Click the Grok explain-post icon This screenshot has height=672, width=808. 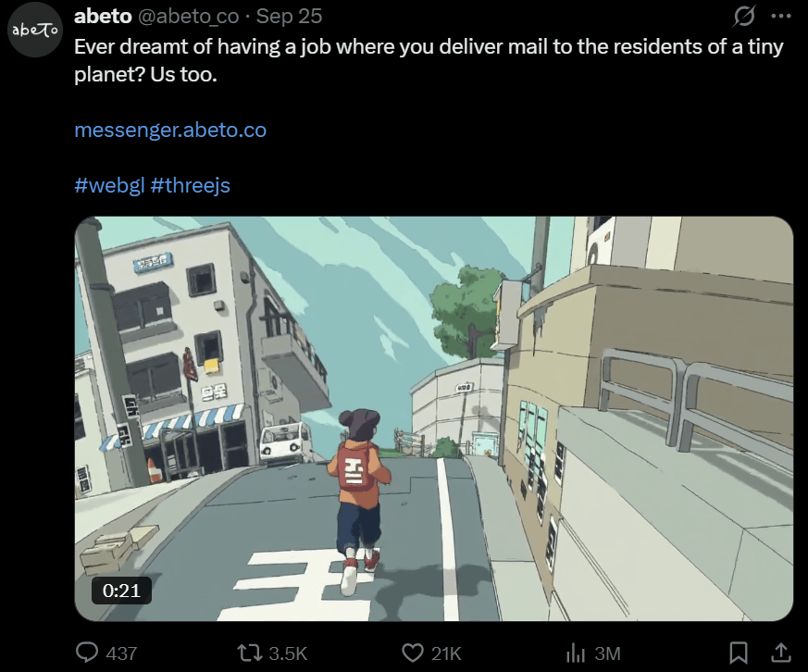744,16
